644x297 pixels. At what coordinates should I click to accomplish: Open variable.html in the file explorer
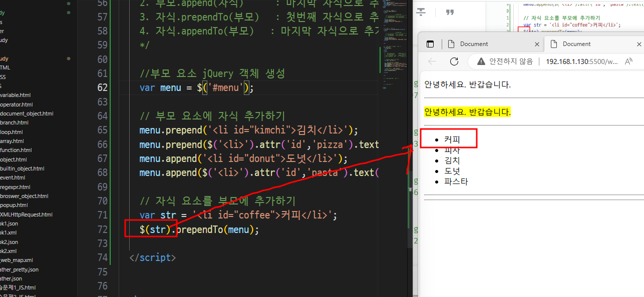16,95
